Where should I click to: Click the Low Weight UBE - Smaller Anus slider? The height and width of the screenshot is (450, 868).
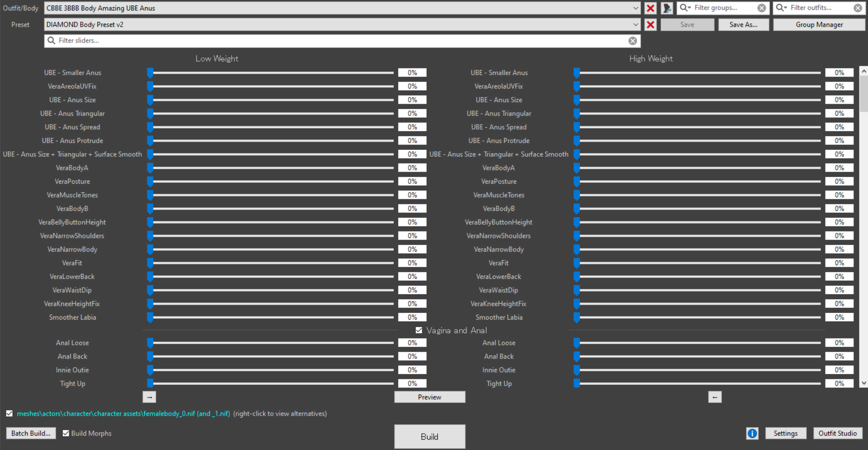click(x=271, y=72)
